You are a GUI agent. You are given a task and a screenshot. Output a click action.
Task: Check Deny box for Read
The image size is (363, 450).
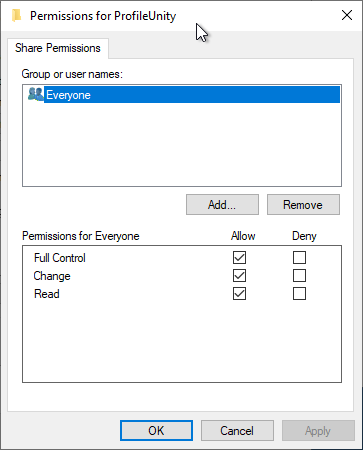tap(299, 294)
